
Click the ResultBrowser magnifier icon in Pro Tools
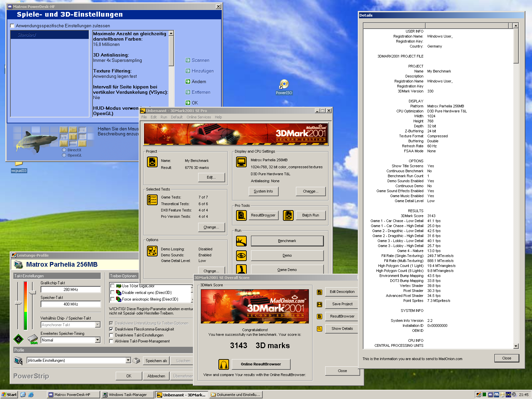pos(241,215)
